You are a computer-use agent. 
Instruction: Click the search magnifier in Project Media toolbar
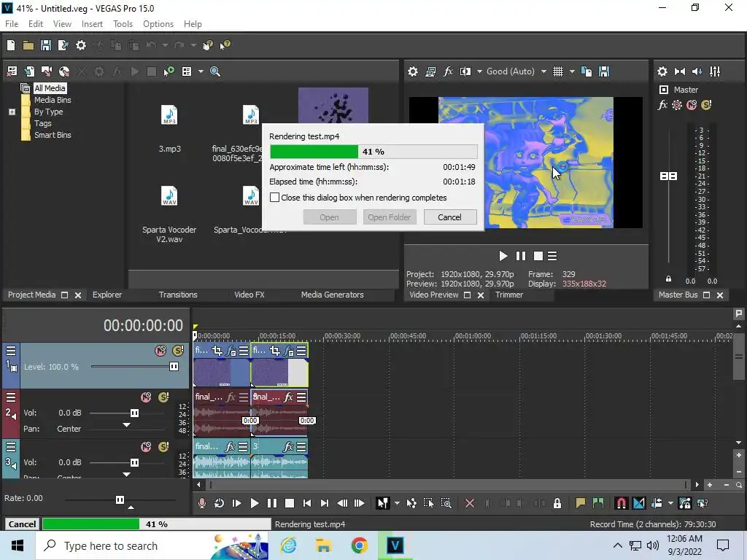pos(215,71)
